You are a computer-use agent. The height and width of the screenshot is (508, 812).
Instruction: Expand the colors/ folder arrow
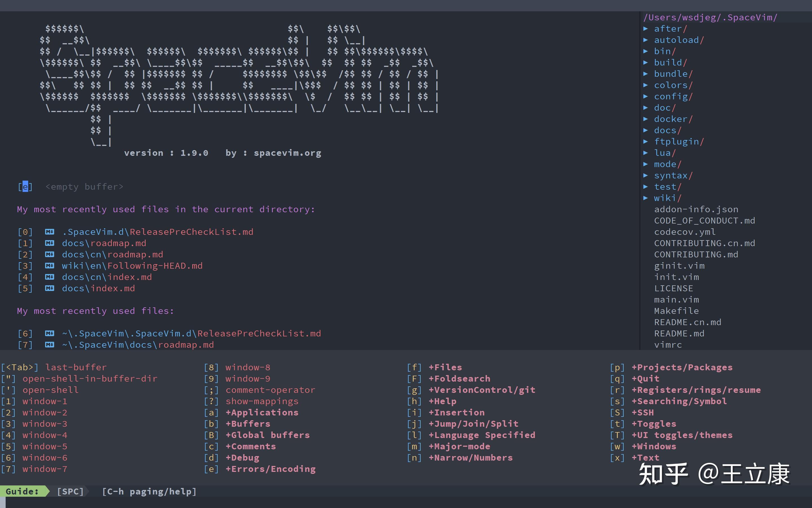pos(646,85)
